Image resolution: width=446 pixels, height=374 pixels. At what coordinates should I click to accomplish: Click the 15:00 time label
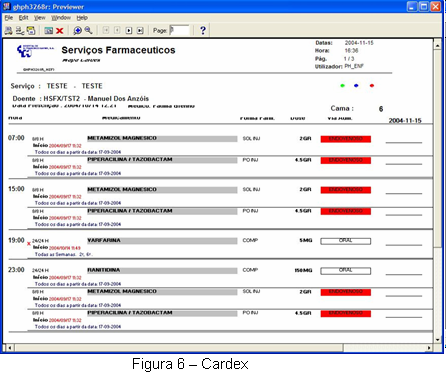click(x=16, y=189)
